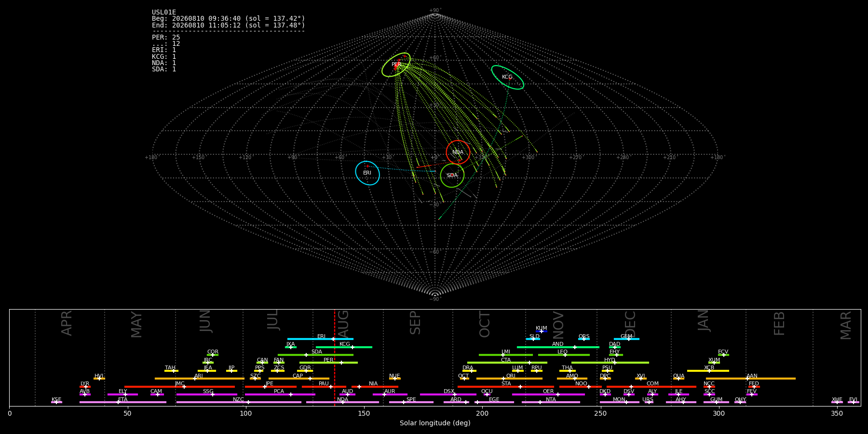Click the OER shower label in the timeline
868x434 pixels.
pyautogui.click(x=548, y=392)
